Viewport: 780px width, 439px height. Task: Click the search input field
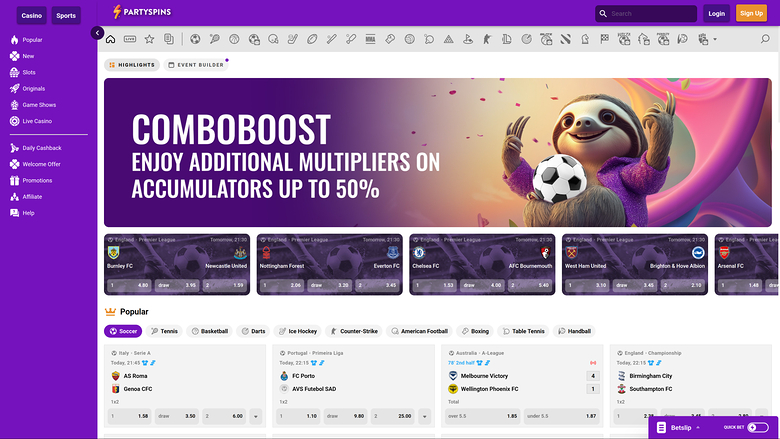(650, 14)
